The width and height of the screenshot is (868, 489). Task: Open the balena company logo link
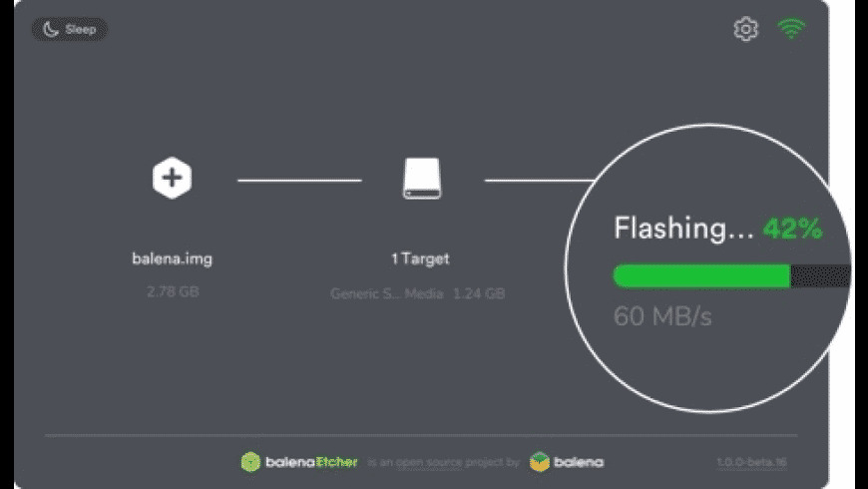pos(567,462)
